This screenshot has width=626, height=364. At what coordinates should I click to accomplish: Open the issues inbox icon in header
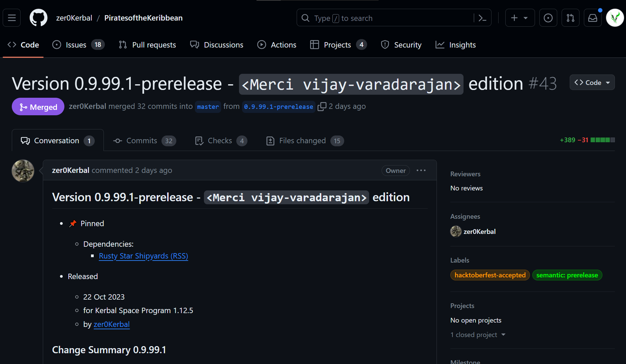pyautogui.click(x=548, y=18)
